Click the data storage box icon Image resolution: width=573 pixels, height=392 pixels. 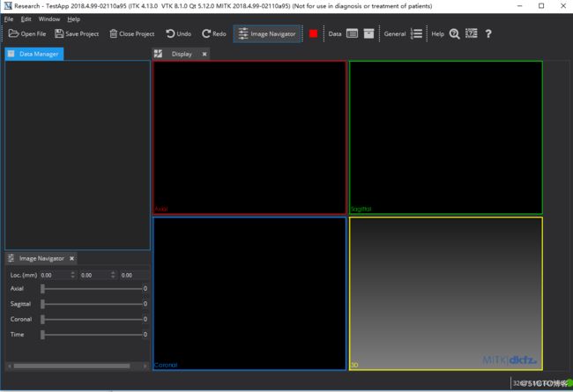368,33
